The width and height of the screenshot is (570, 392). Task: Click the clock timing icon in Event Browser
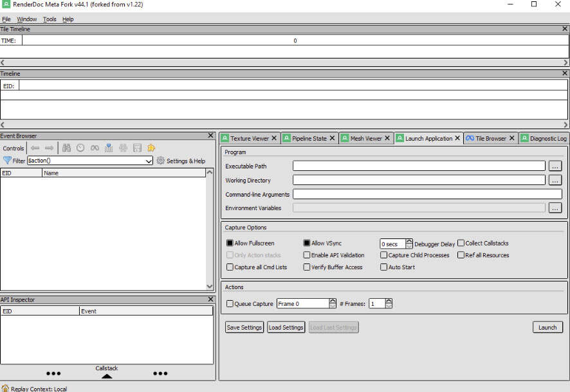pos(80,148)
